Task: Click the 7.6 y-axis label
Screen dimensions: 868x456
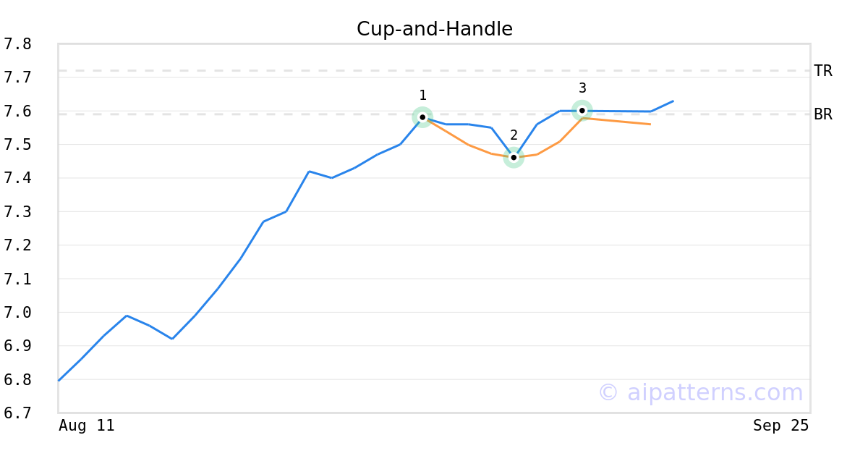Action: (17, 111)
